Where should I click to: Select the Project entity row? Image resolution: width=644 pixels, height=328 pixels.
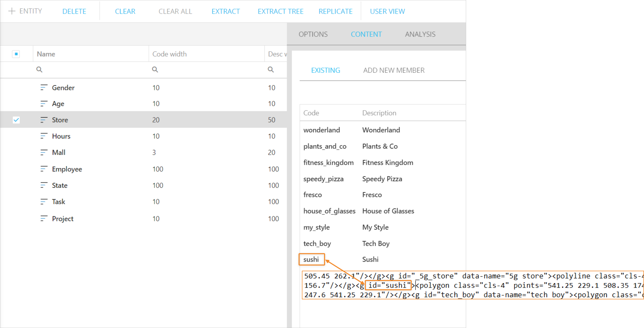pos(143,219)
